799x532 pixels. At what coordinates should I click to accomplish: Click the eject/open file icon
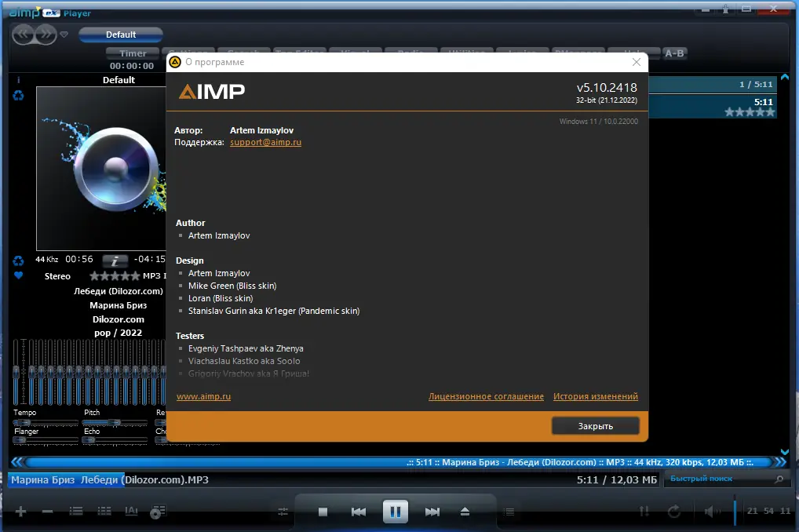coord(465,512)
